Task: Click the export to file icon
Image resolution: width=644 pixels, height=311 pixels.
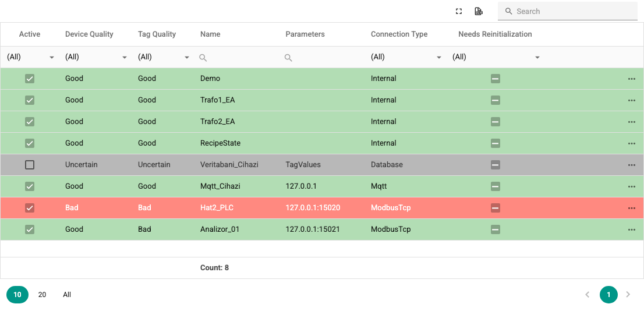Action: coord(479,12)
